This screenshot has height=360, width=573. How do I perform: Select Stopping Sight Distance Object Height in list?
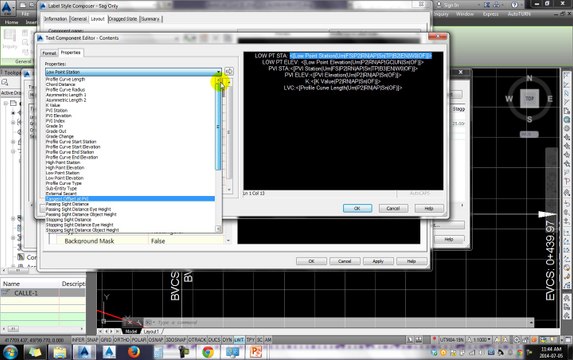(x=130, y=230)
